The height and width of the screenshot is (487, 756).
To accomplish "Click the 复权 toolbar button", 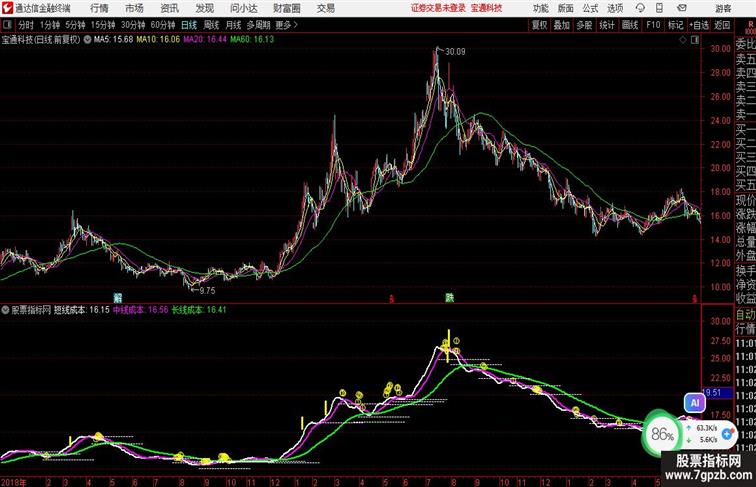I will pyautogui.click(x=539, y=25).
